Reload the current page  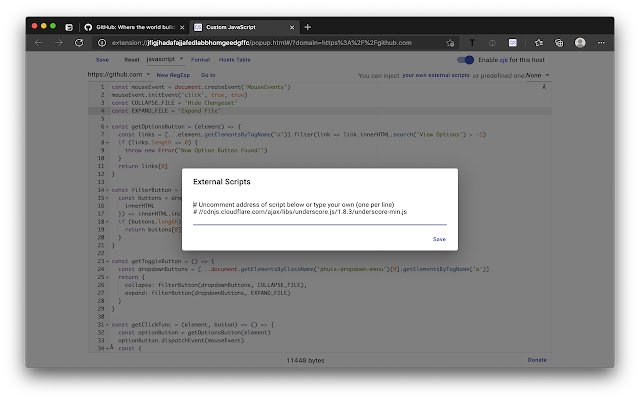79,42
